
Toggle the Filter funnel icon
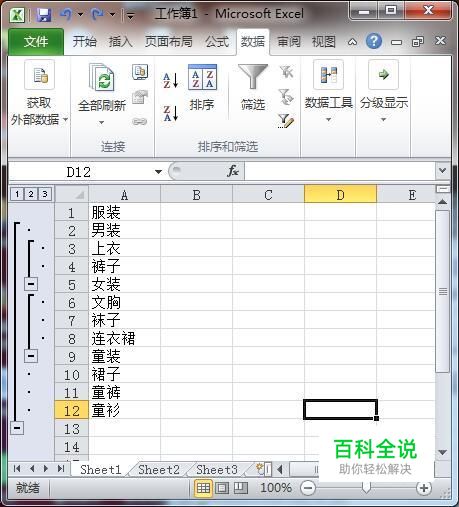coord(253,77)
